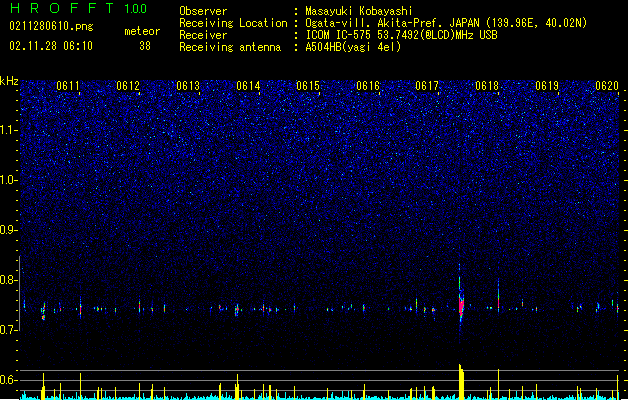Screen dimensions: 629x400
Task: Click the 0620 time marker
Action: click(x=607, y=86)
